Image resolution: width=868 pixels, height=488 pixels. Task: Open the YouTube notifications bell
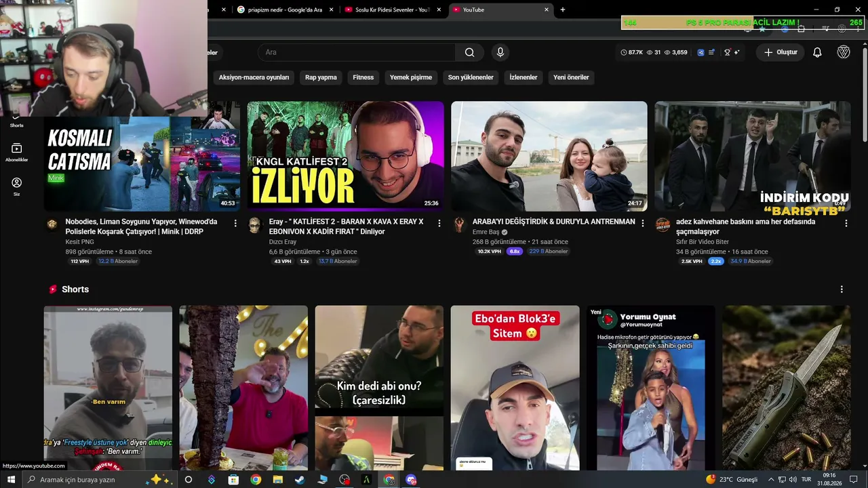click(x=817, y=52)
